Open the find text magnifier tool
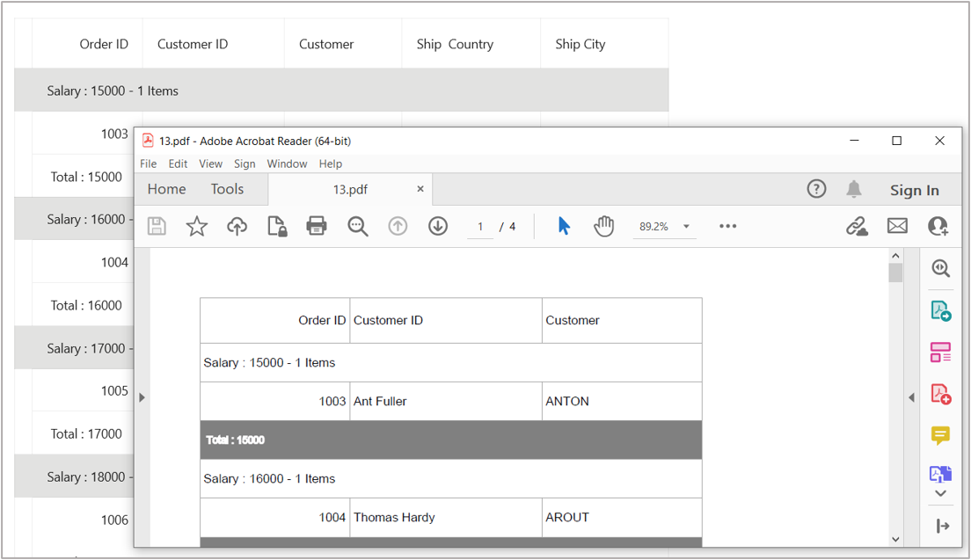971x560 pixels. (357, 226)
